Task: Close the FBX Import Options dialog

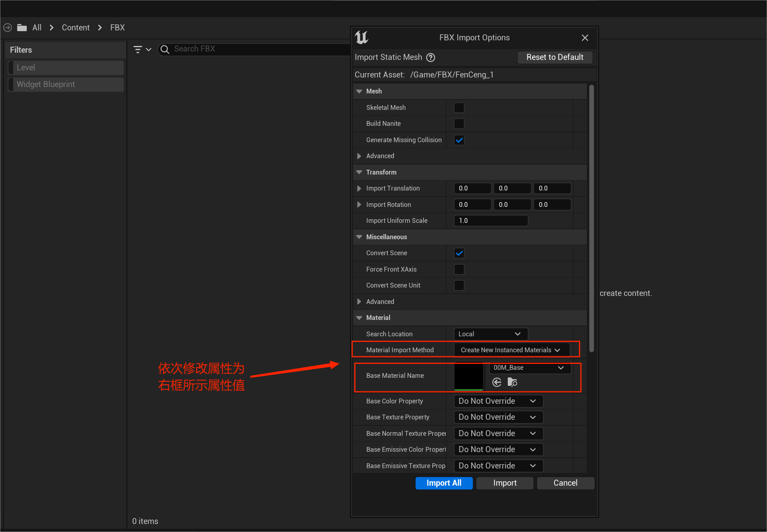Action: 585,38
